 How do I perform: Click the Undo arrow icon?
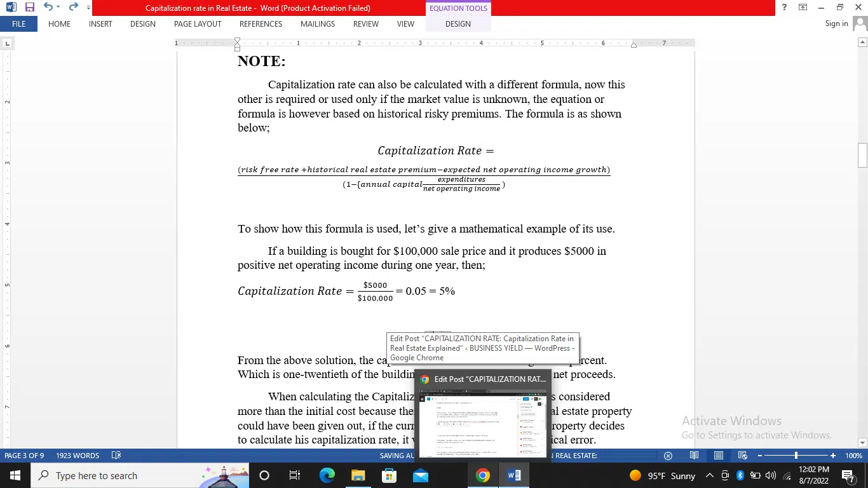point(48,8)
